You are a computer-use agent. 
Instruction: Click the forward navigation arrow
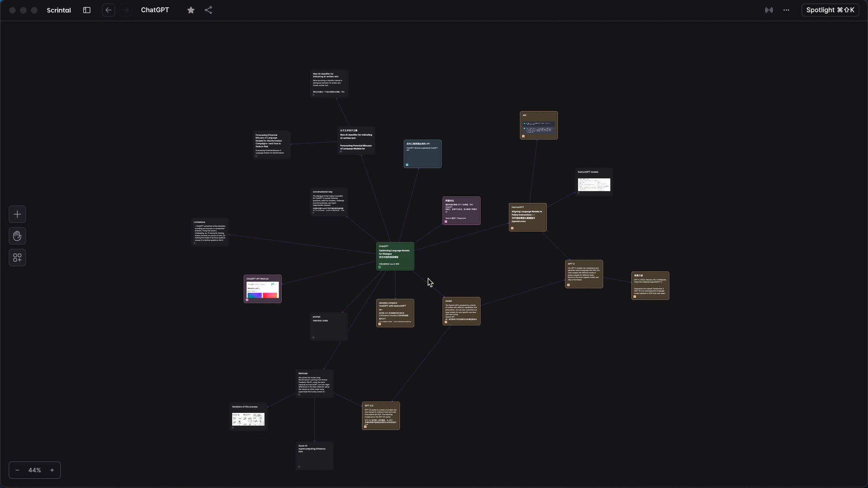(x=125, y=10)
